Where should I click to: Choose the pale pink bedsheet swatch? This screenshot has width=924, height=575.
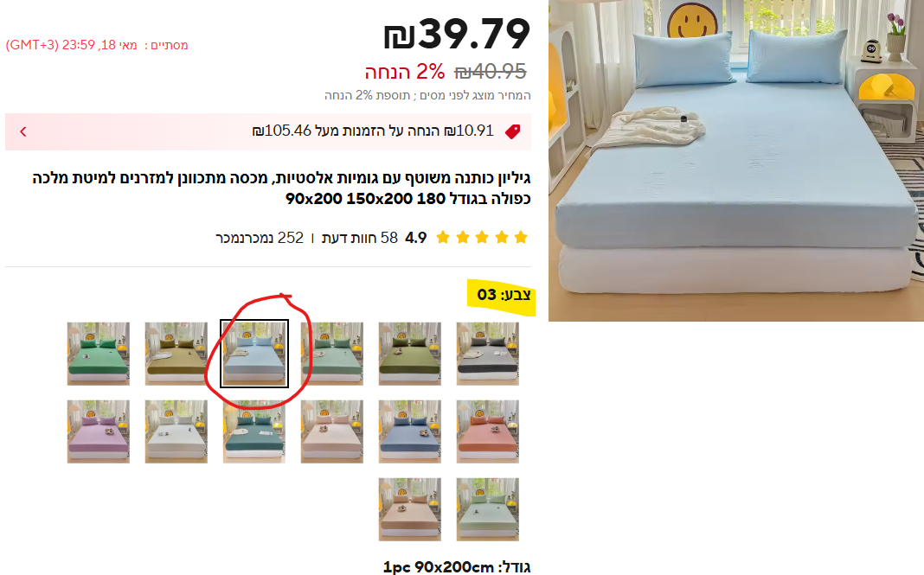(331, 431)
